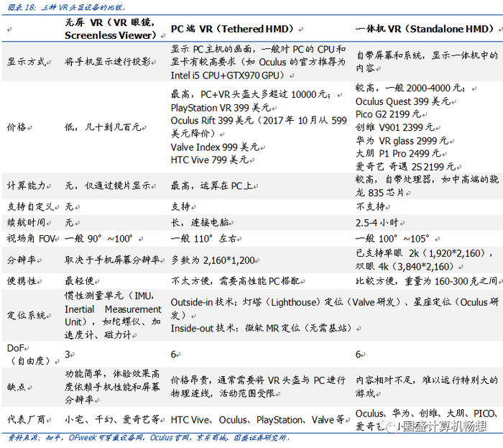Image resolution: width=503 pixels, height=448 pixels.
Task: Click the '3' DoF value
Action: (x=68, y=355)
